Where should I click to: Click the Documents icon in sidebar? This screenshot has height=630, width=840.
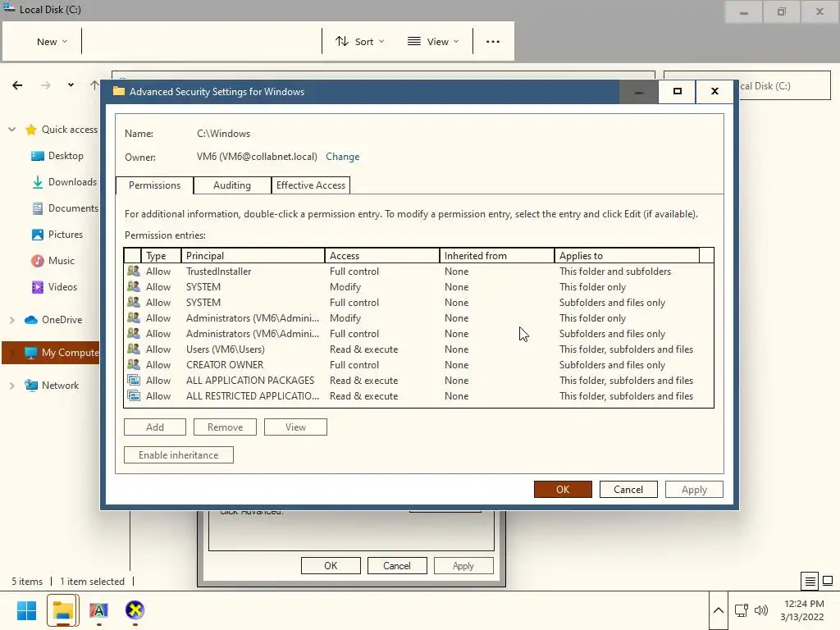[38, 208]
